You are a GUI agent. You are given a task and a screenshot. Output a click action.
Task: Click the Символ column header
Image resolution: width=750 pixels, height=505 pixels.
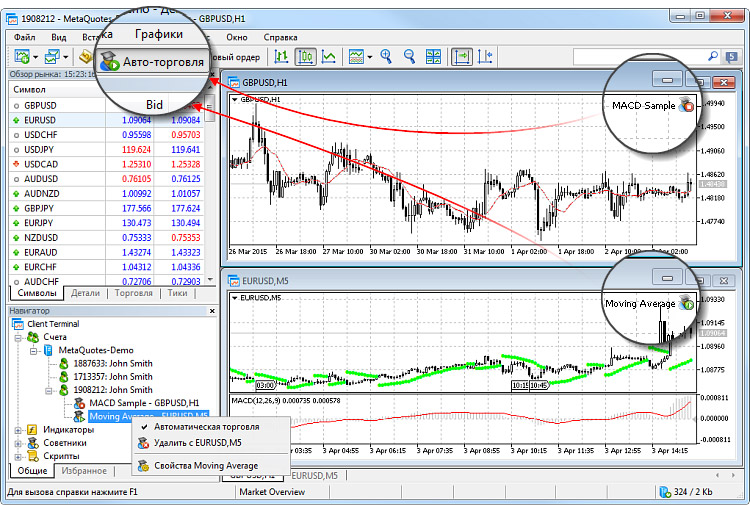point(57,89)
